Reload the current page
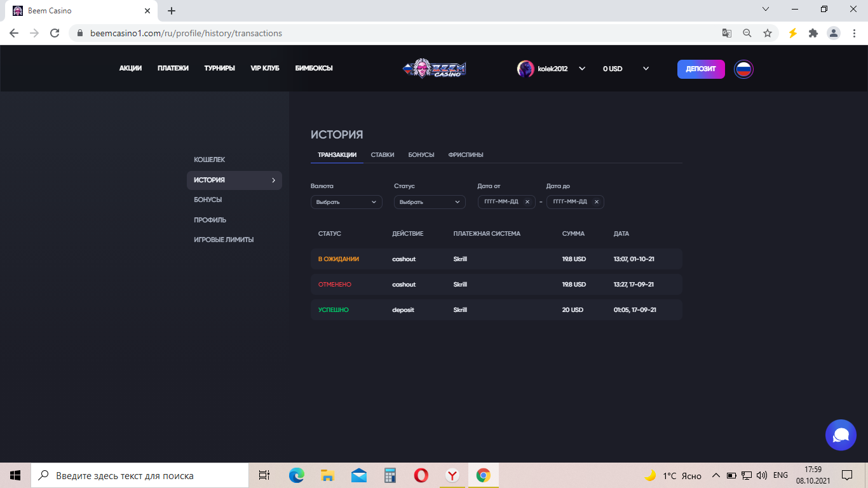 (x=55, y=33)
